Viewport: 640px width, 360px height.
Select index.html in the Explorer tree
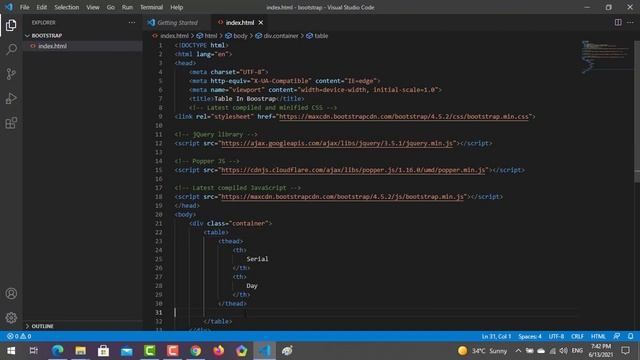(52, 46)
